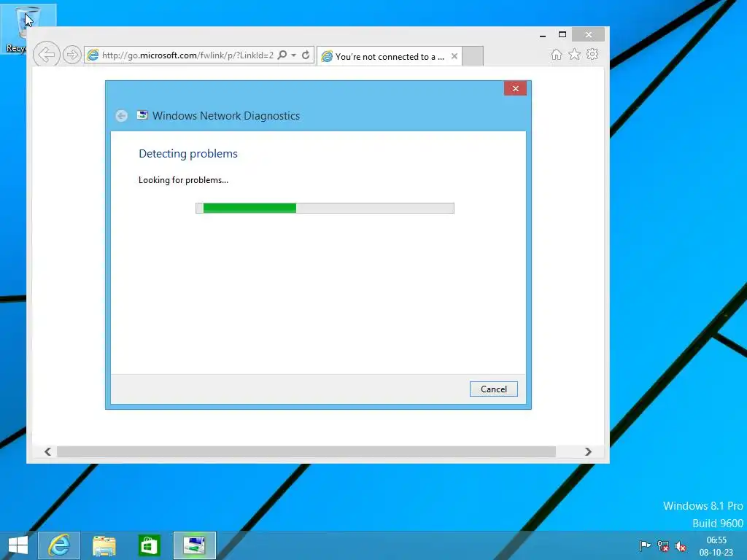
Task: Click the Internet Explorer taskbar icon
Action: coord(58,545)
